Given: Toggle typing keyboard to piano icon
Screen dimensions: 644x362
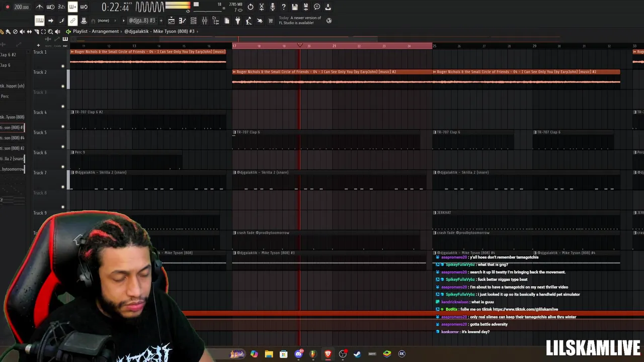Looking at the screenshot, I should click(39, 21).
